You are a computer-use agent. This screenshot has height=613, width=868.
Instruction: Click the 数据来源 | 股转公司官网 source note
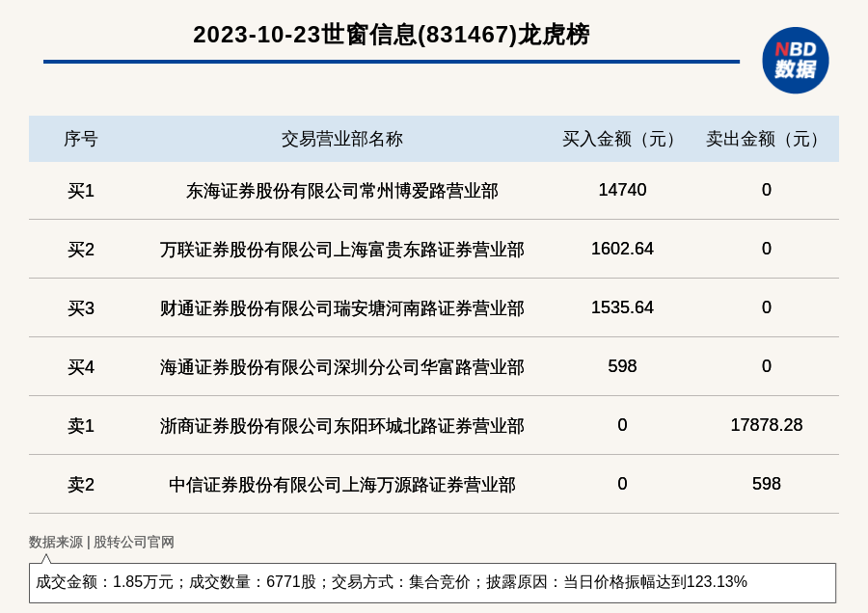pos(101,543)
